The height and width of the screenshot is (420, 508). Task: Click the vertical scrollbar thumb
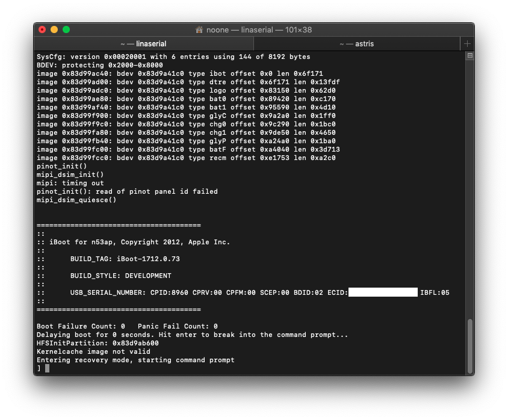[469, 346]
